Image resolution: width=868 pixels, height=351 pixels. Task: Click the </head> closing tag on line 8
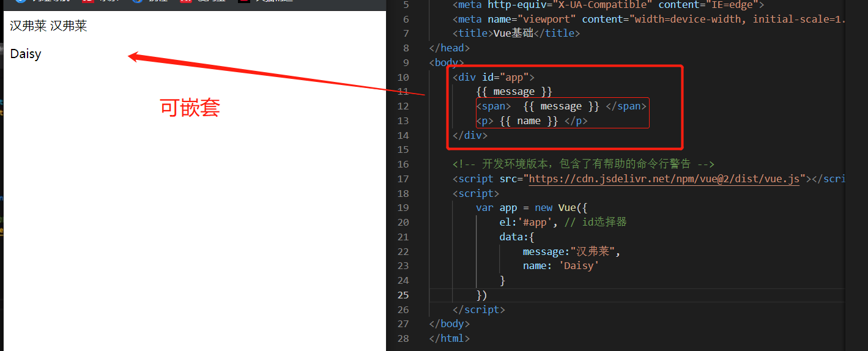[x=450, y=48]
